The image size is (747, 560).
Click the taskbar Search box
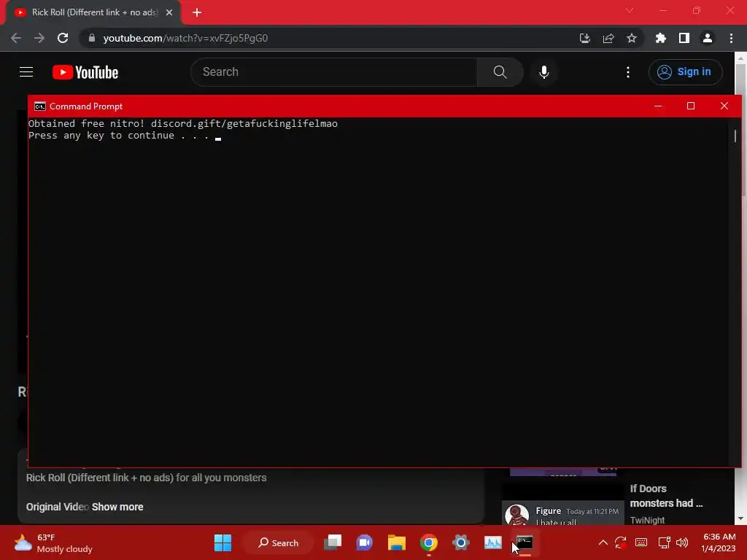pos(278,542)
